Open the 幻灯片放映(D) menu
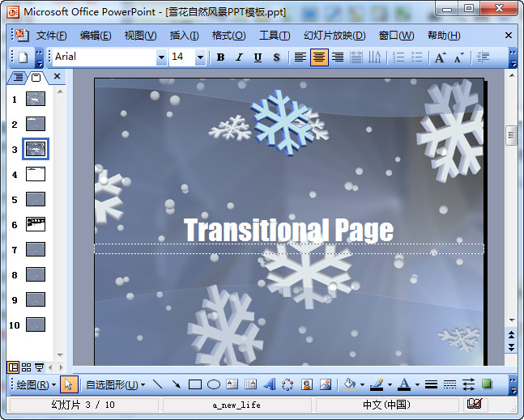The height and width of the screenshot is (420, 524). coord(334,36)
